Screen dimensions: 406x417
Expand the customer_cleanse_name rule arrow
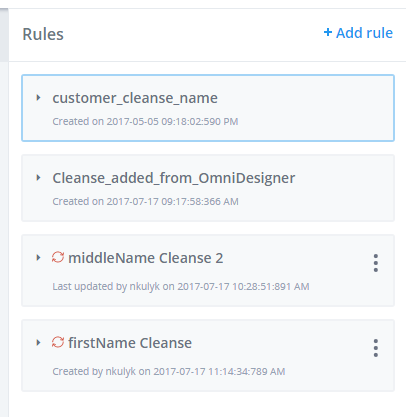coord(38,98)
